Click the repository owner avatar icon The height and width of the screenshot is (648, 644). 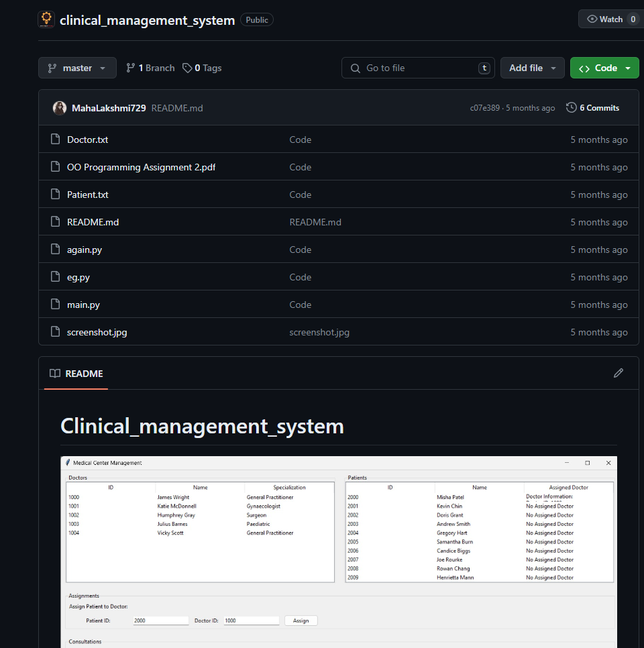coord(46,19)
